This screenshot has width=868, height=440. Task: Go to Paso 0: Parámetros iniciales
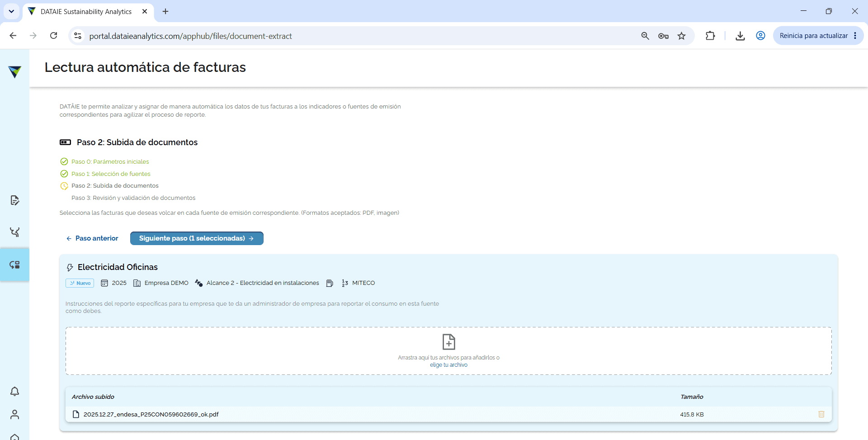110,161
